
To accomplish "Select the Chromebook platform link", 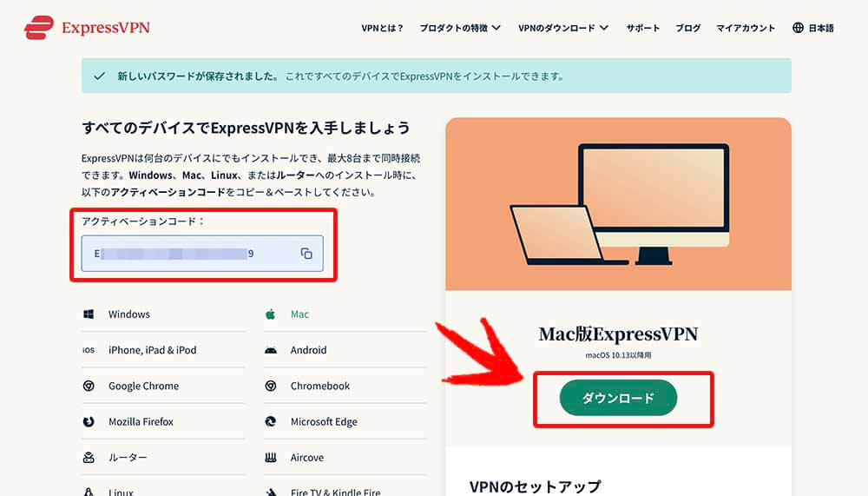I will click(x=320, y=386).
